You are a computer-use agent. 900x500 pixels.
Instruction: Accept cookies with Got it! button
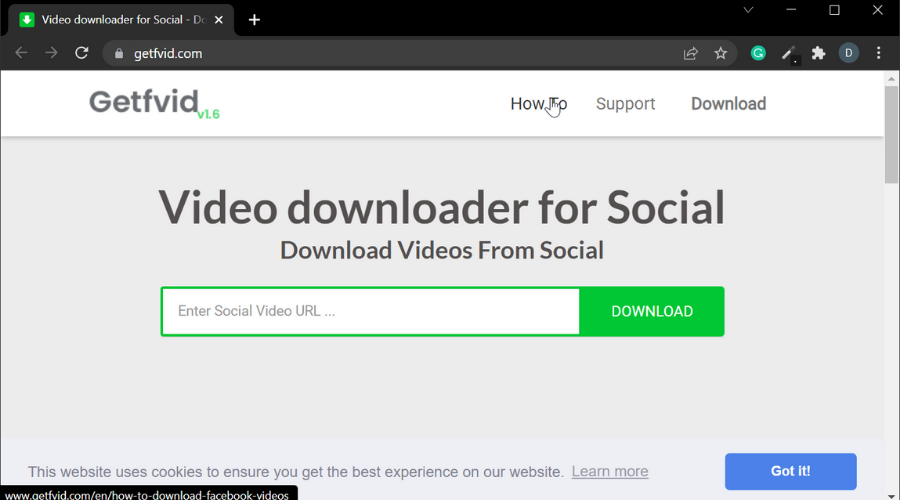(x=790, y=471)
